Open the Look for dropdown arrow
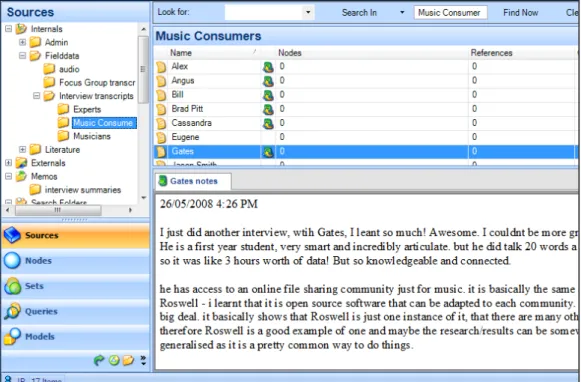The height and width of the screenshot is (382, 581). point(308,12)
